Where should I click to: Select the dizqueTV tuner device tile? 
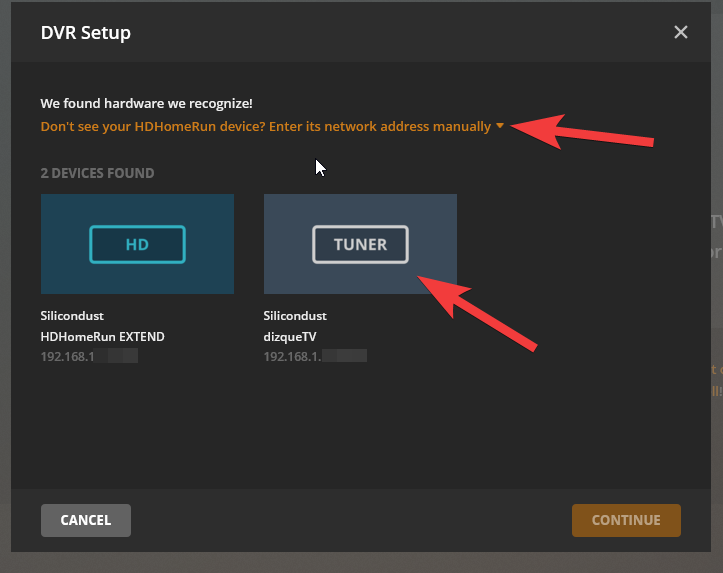click(x=360, y=244)
